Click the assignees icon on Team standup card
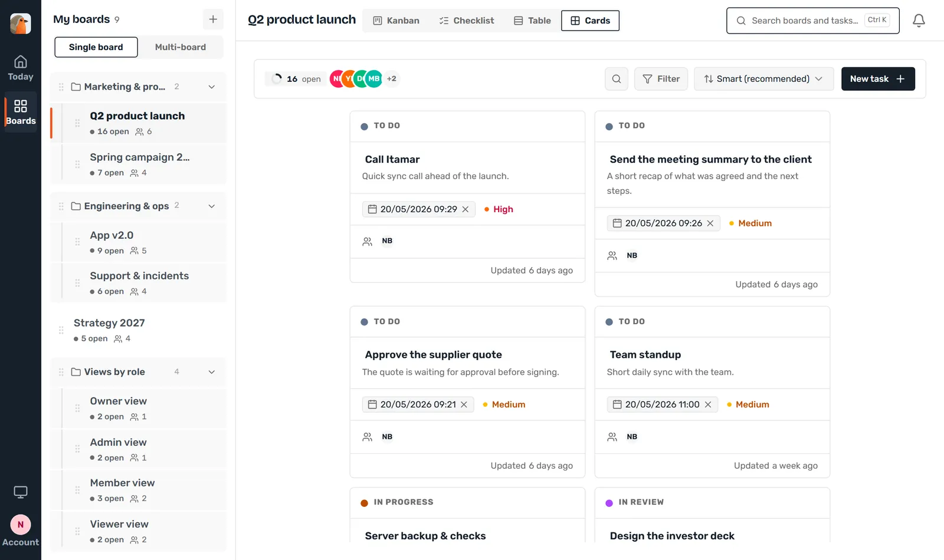The image size is (944, 560). 612,437
